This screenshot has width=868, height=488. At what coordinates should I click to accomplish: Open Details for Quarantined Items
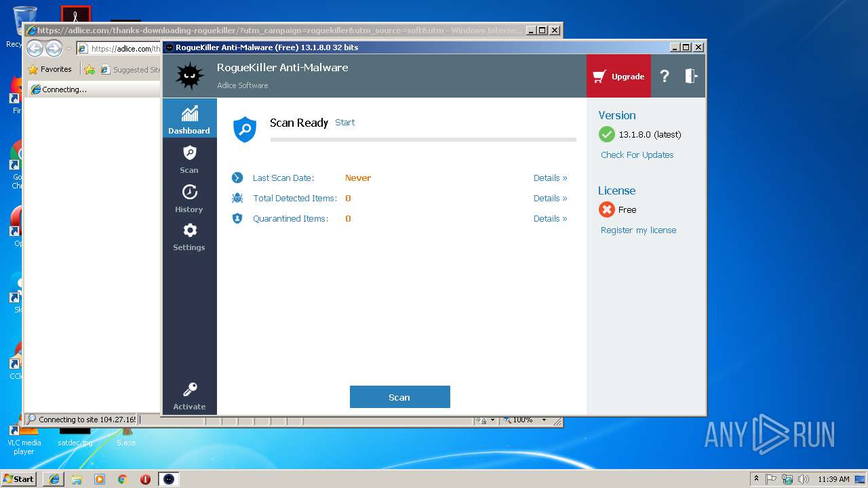click(x=550, y=219)
